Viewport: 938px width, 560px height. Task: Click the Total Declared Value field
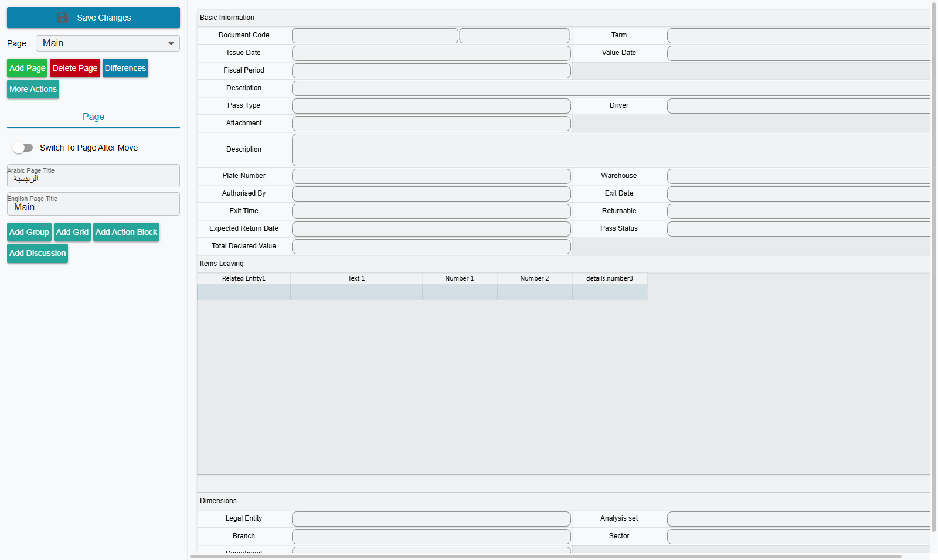[431, 247]
